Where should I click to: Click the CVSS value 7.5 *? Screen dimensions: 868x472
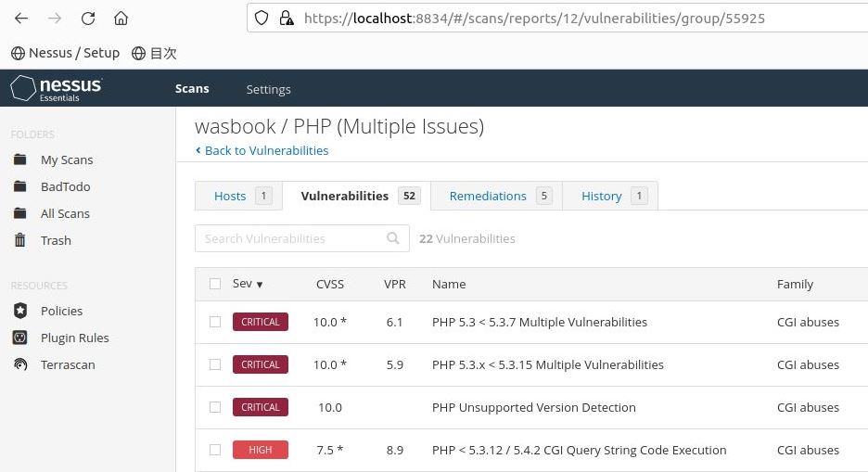pyautogui.click(x=330, y=451)
